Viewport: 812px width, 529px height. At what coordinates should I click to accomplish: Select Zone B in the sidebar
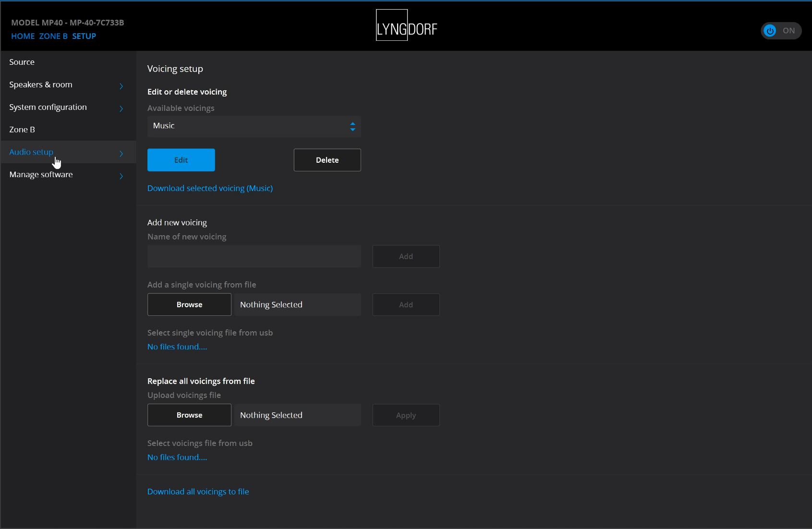point(22,130)
